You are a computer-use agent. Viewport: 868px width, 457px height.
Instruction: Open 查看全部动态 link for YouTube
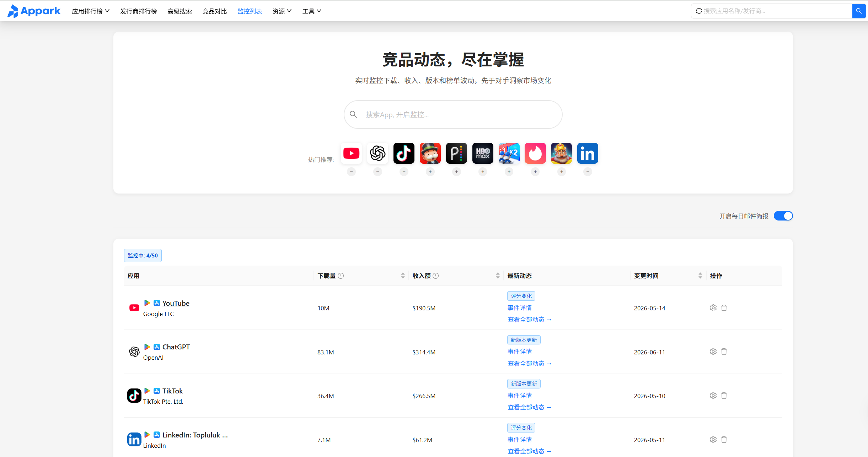coord(530,320)
